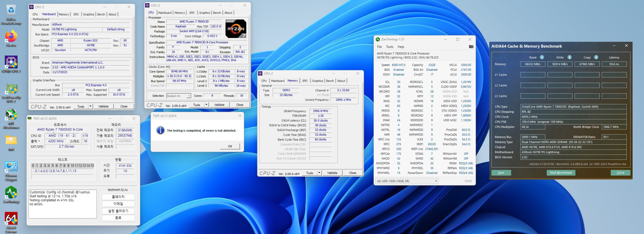Click the info icon beside Write in AIDA64

click(569, 57)
